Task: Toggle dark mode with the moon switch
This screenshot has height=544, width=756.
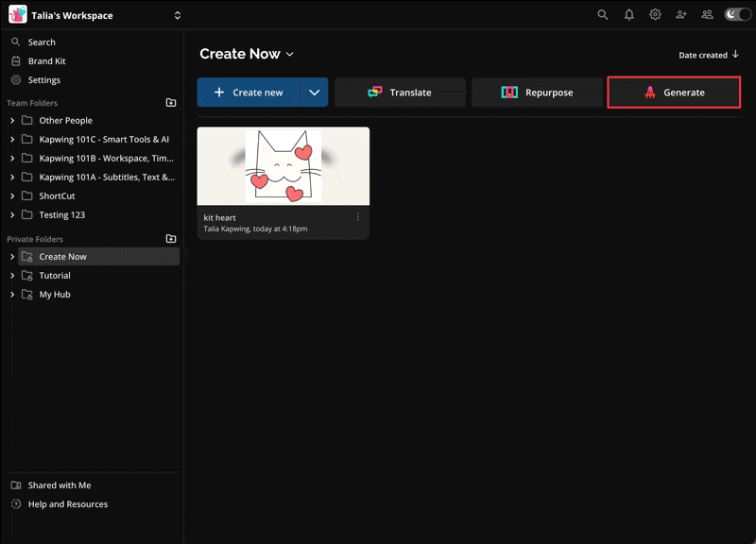Action: (x=735, y=15)
